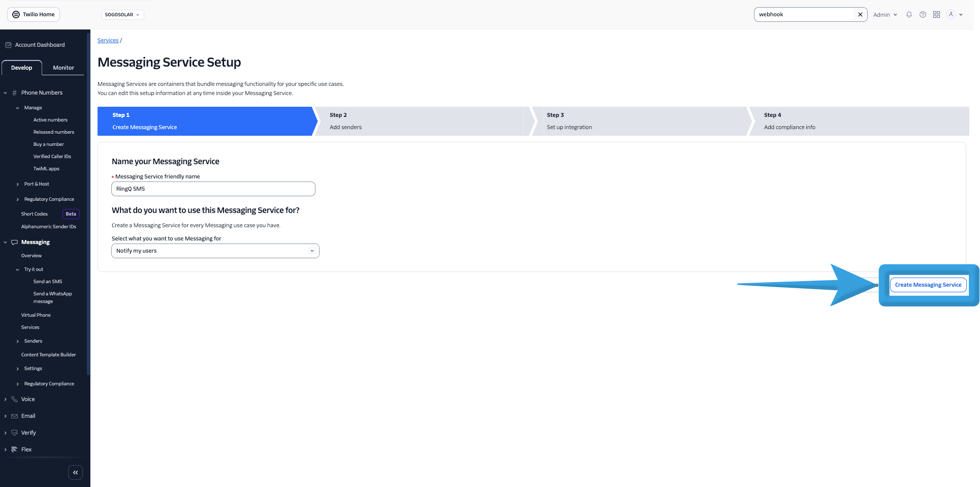Select the Develop tab
Screen dimensions: 980x487
pos(21,67)
